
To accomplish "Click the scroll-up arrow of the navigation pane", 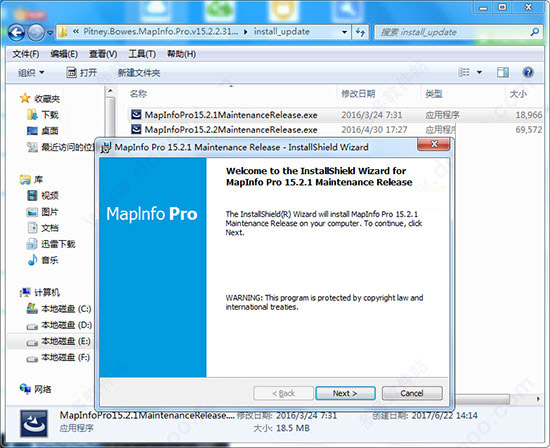I will pos(110,91).
